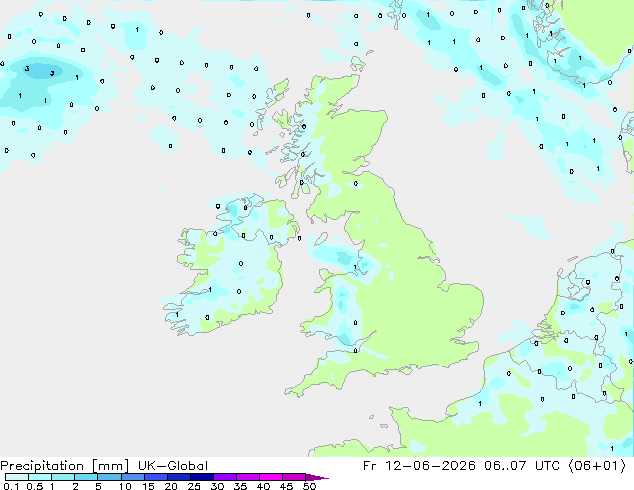Viewport: 634px width, 490px height.
Task: Click the '25' legend scale label
Action: coord(194,486)
